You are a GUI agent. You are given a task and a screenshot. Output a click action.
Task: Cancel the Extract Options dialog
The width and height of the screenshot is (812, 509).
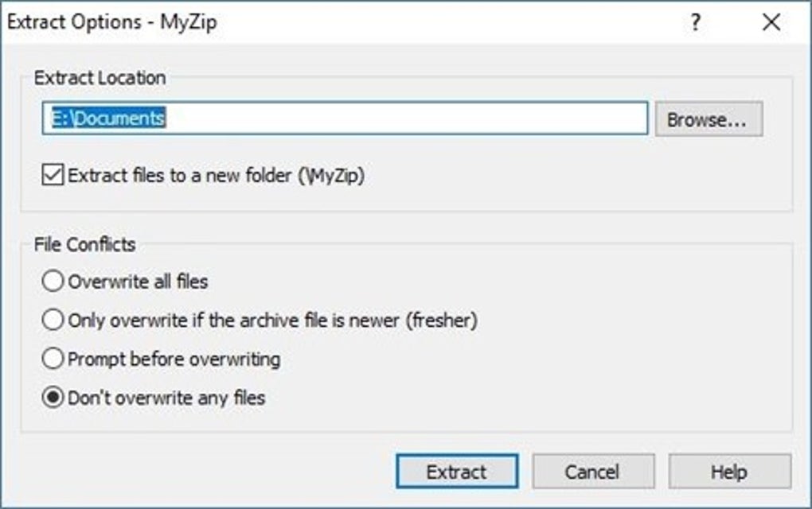pyautogui.click(x=594, y=472)
